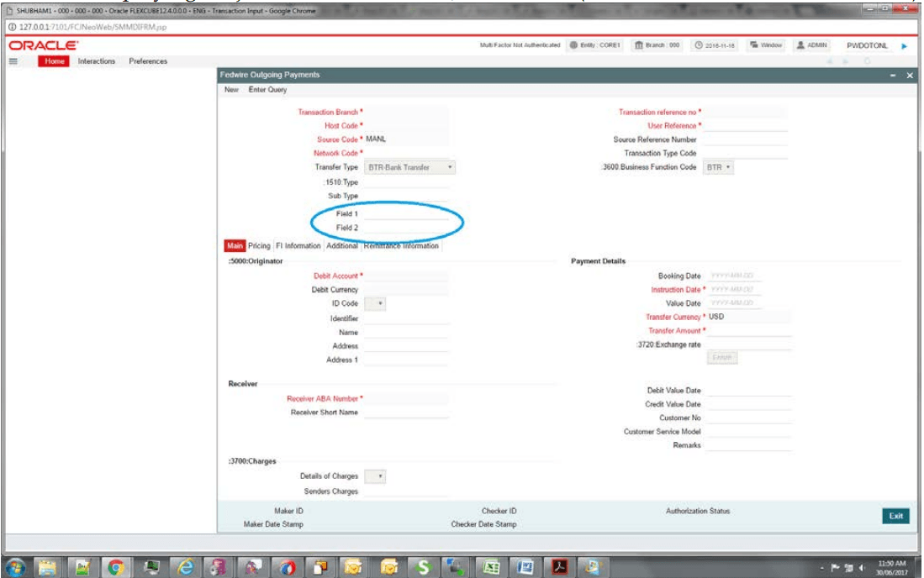Click the Receiver Short Name field
924x578 pixels.
point(406,412)
